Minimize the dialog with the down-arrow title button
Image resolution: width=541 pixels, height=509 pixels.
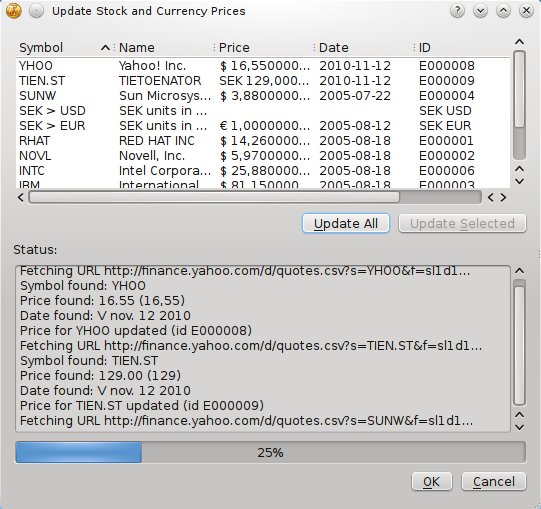coord(480,11)
